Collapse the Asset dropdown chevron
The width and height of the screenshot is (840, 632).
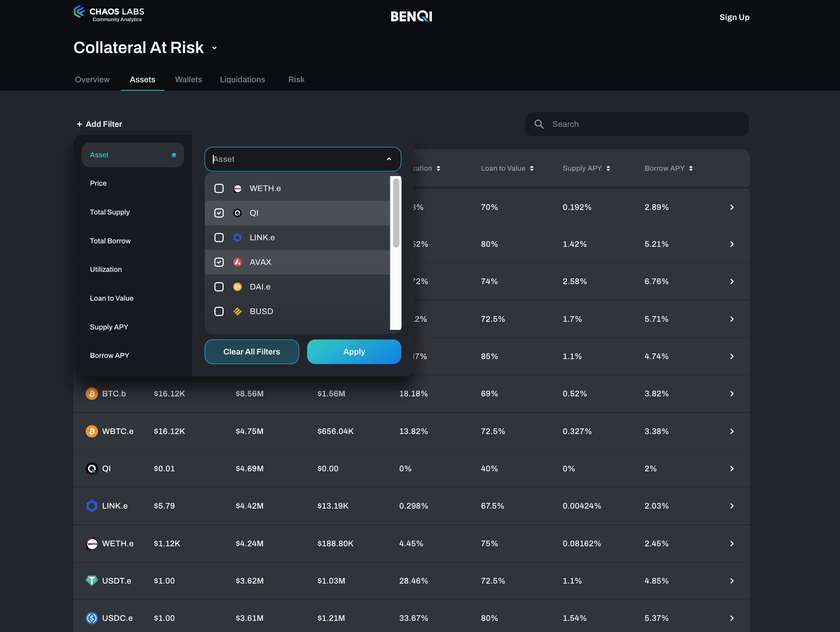389,159
